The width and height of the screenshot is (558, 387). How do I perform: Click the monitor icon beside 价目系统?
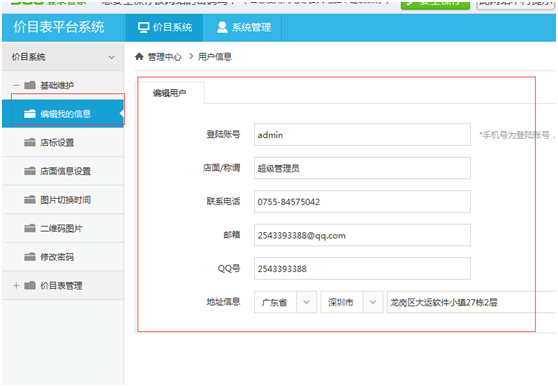point(143,27)
